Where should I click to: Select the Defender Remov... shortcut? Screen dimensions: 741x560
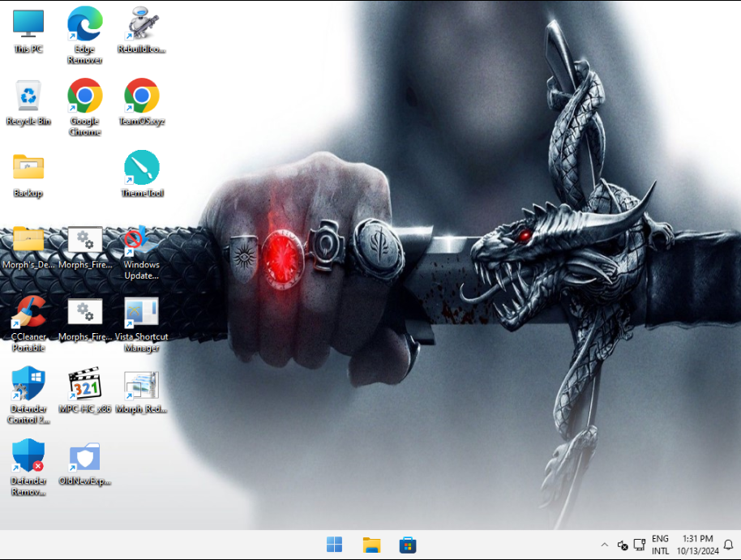tap(28, 468)
